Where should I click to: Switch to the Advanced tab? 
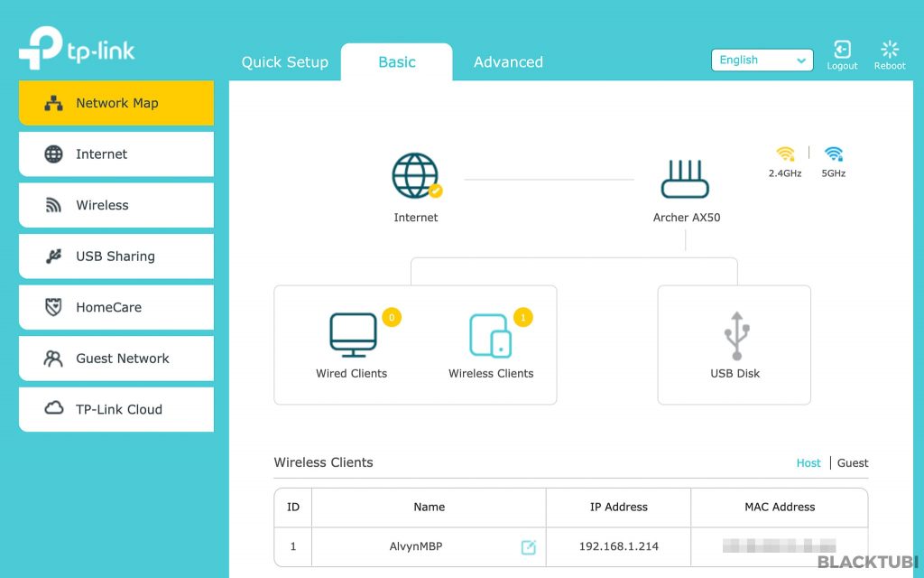[508, 62]
